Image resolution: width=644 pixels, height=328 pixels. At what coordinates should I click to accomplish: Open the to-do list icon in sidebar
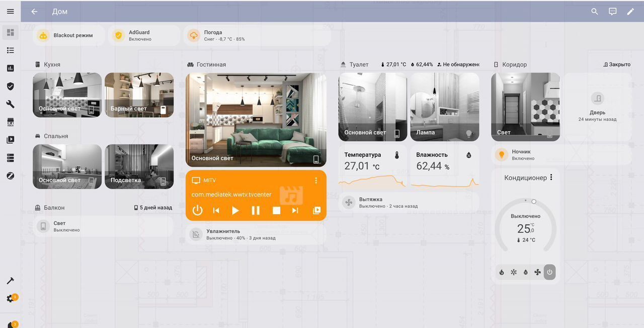point(11,50)
